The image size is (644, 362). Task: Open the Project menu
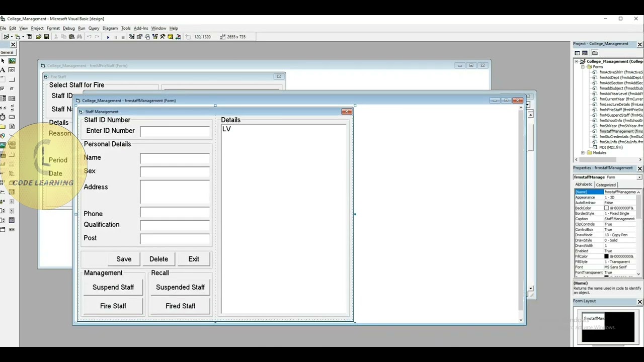click(x=37, y=28)
